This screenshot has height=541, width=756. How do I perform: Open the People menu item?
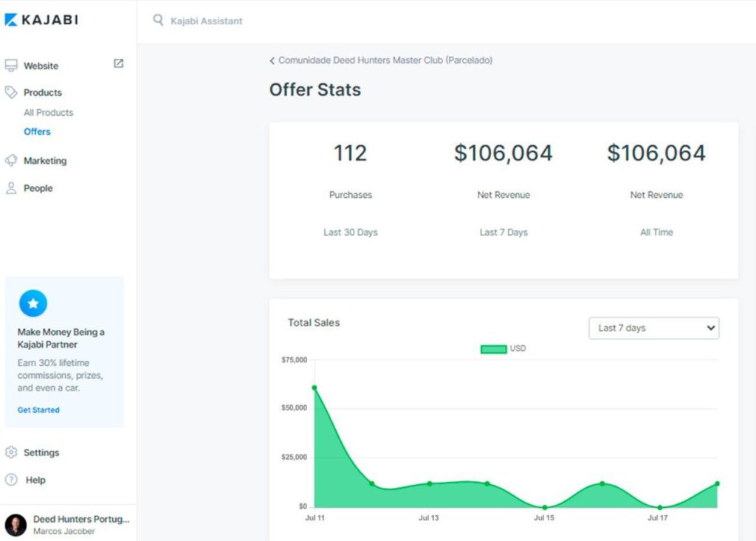click(38, 188)
